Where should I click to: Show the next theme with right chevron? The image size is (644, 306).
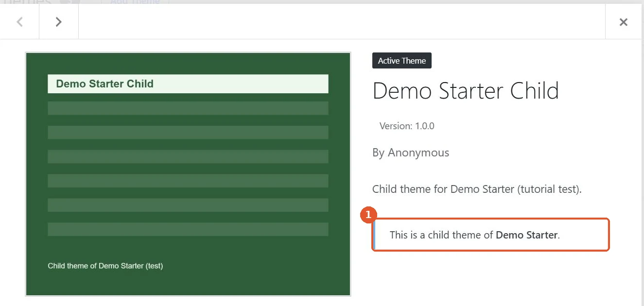click(x=59, y=22)
